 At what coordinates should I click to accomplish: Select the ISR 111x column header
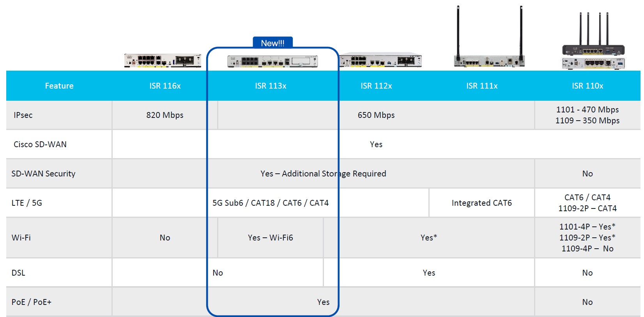[x=482, y=86]
